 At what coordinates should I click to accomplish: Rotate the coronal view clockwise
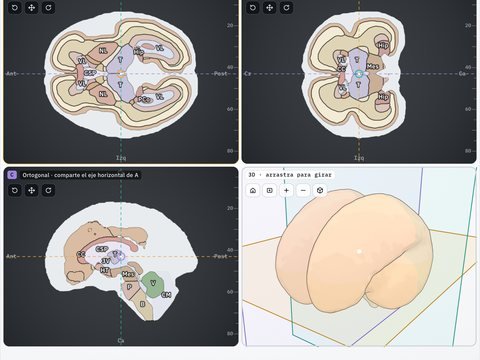(287, 7)
